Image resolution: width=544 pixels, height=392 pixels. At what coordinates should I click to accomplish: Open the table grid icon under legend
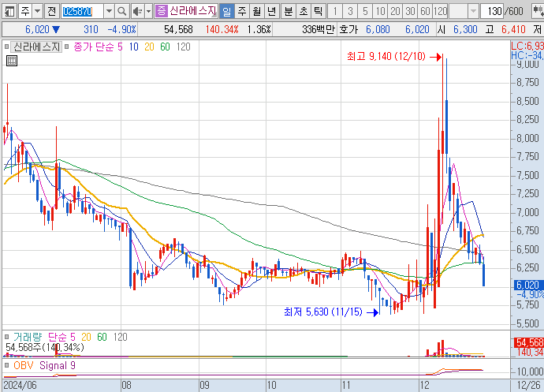12,61
